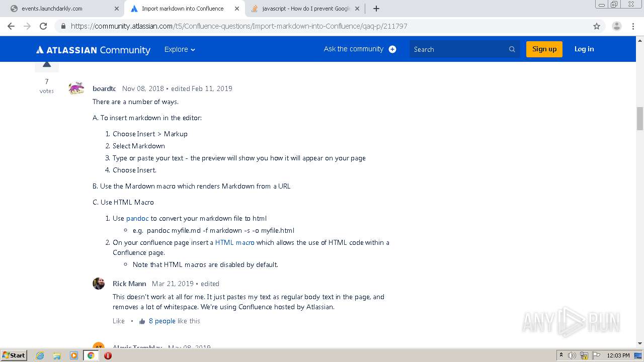Launch Internet Explorer from the taskbar
644x362 pixels.
coord(40,355)
